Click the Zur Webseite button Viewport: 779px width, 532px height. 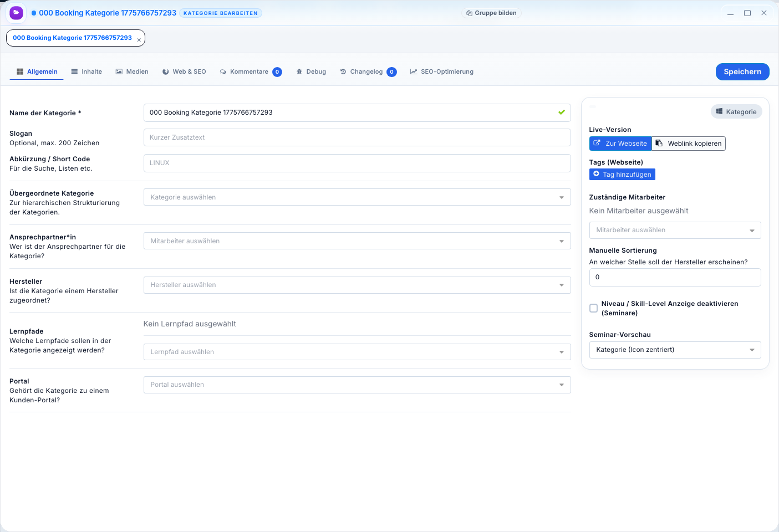tap(620, 144)
